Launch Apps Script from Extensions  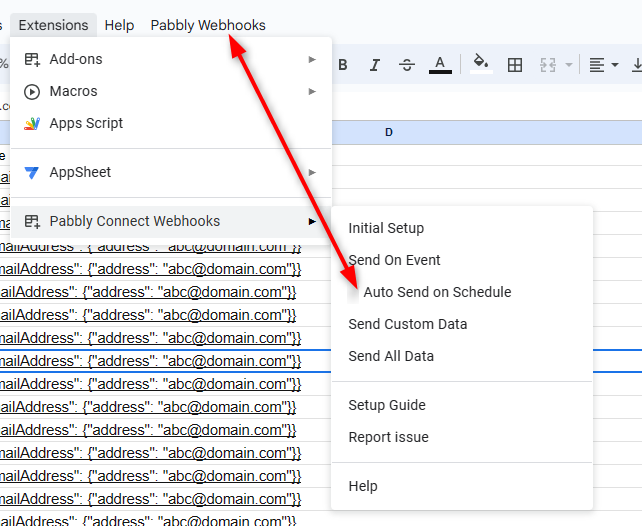[x=171, y=123]
